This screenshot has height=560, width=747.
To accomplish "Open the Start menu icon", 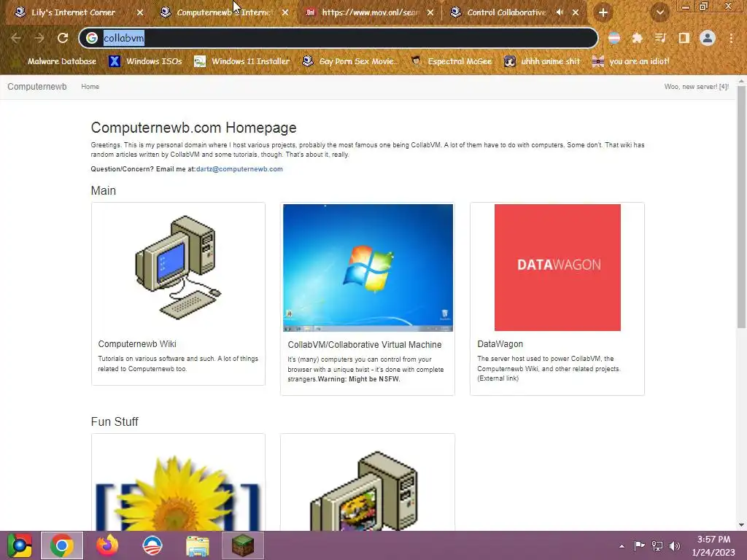I will [x=19, y=545].
